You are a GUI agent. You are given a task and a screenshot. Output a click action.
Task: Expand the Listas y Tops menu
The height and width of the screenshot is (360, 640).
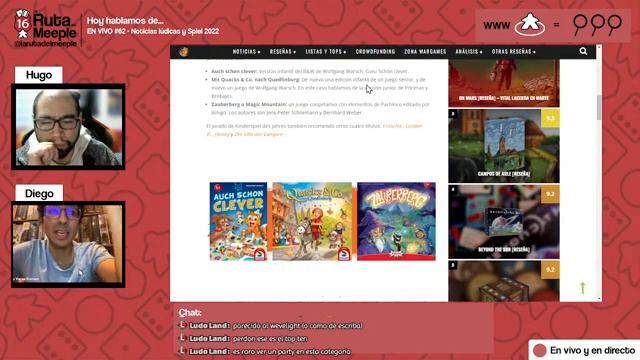(326, 51)
